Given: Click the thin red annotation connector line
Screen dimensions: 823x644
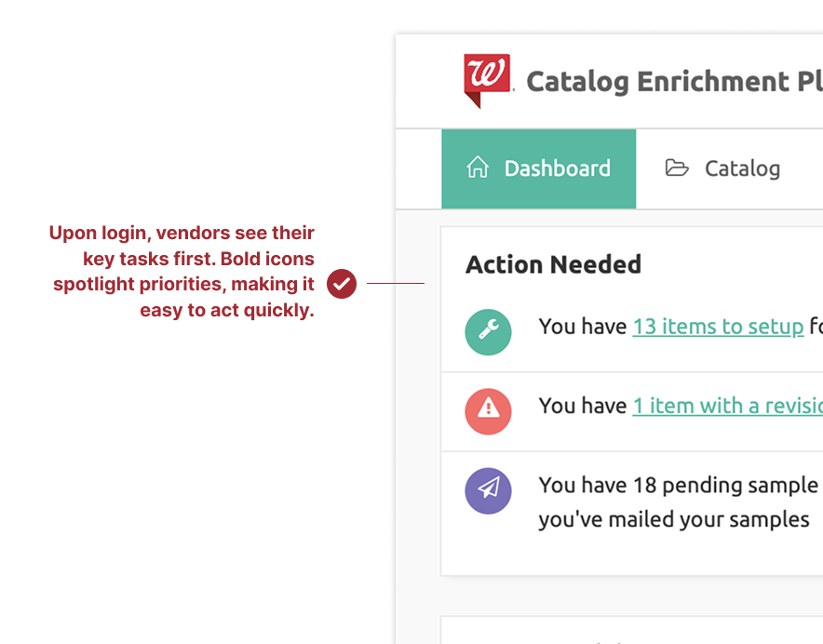Looking at the screenshot, I should coord(396,283).
